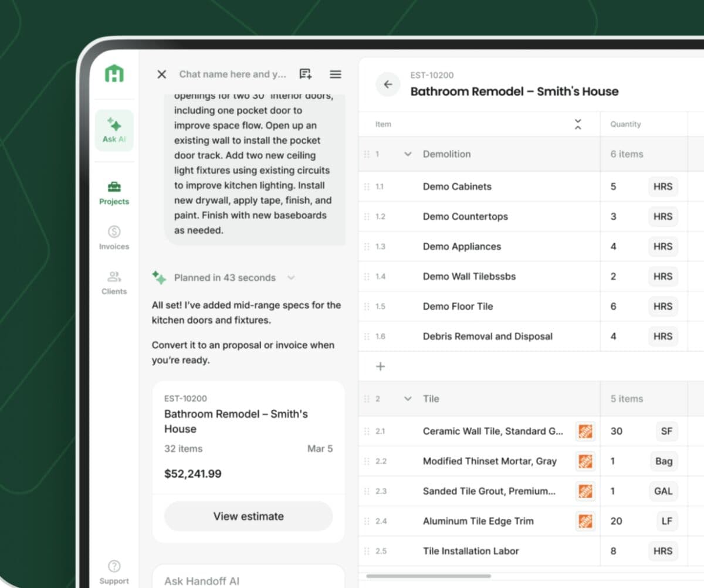Go back using the arrow beside the estimate title
The image size is (704, 588).
388,84
